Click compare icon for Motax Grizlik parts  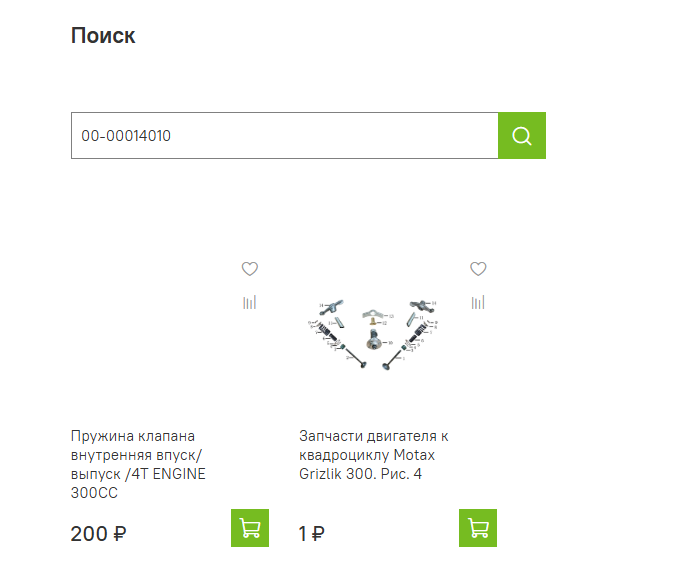[478, 302]
